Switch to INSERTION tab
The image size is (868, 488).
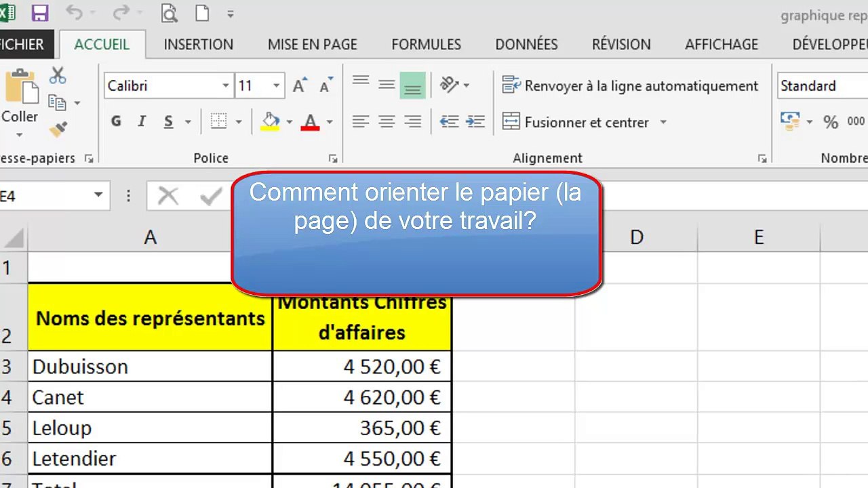coord(198,45)
